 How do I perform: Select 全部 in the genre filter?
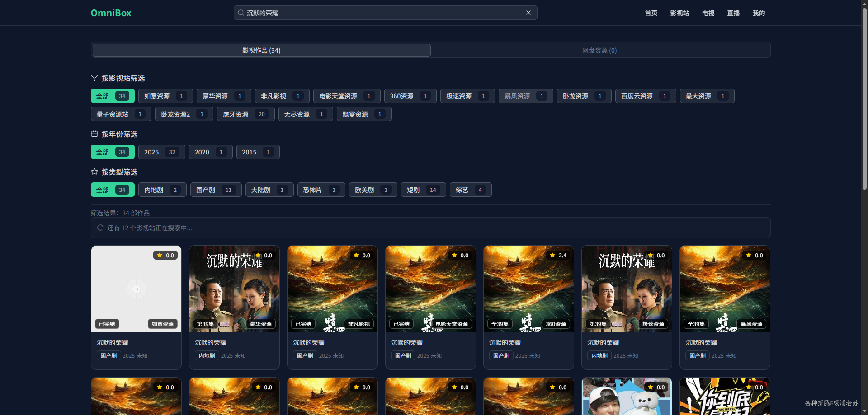click(x=113, y=190)
